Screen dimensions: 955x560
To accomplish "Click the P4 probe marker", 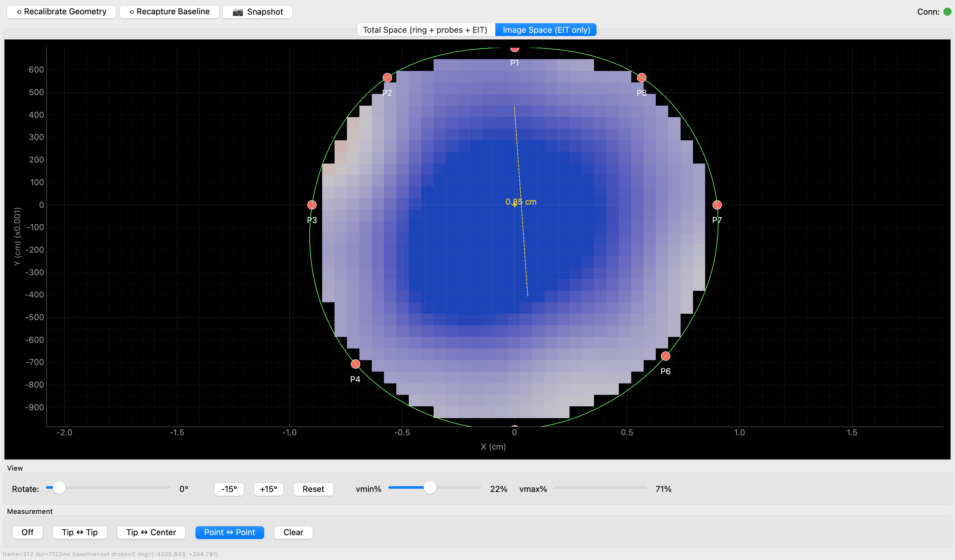I will tap(355, 364).
